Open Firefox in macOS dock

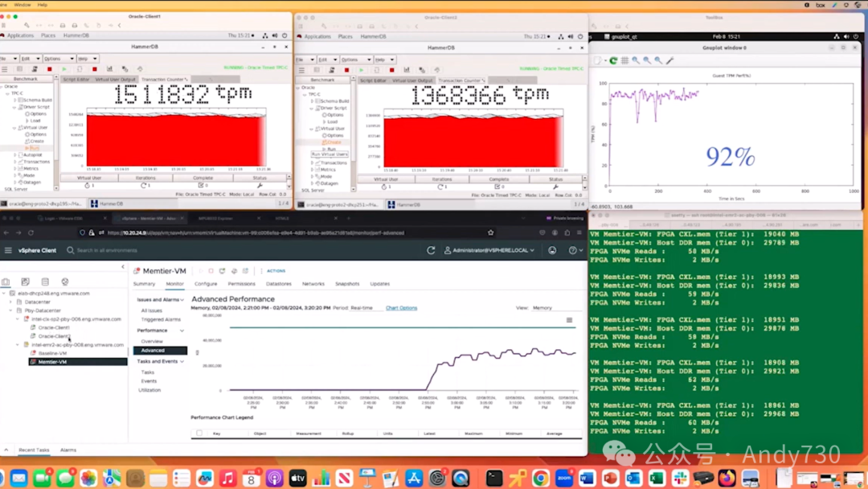click(x=727, y=478)
